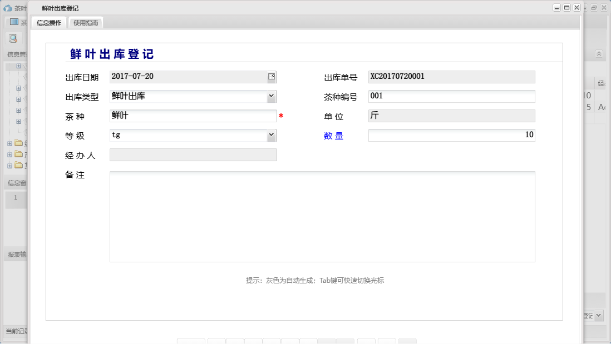
Task: Select the 信息操作 tab
Action: 49,23
